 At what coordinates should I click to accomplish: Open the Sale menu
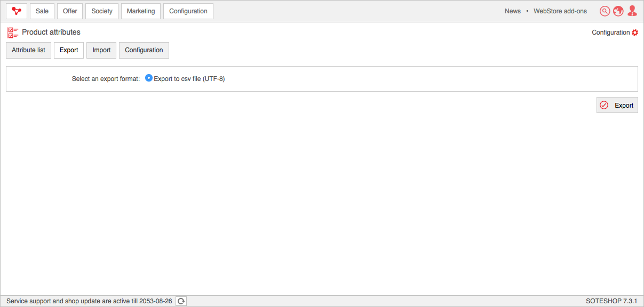42,11
